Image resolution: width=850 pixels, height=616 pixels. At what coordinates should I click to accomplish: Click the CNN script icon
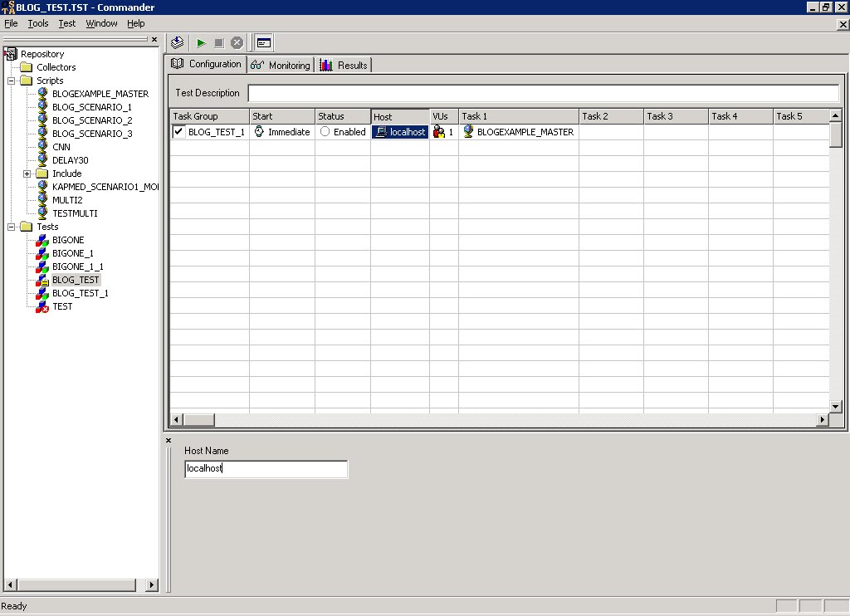(42, 146)
